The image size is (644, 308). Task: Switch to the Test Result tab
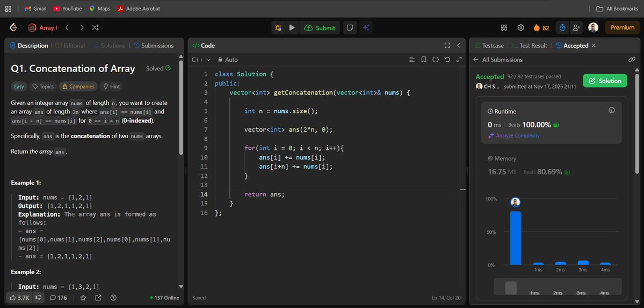(x=530, y=46)
